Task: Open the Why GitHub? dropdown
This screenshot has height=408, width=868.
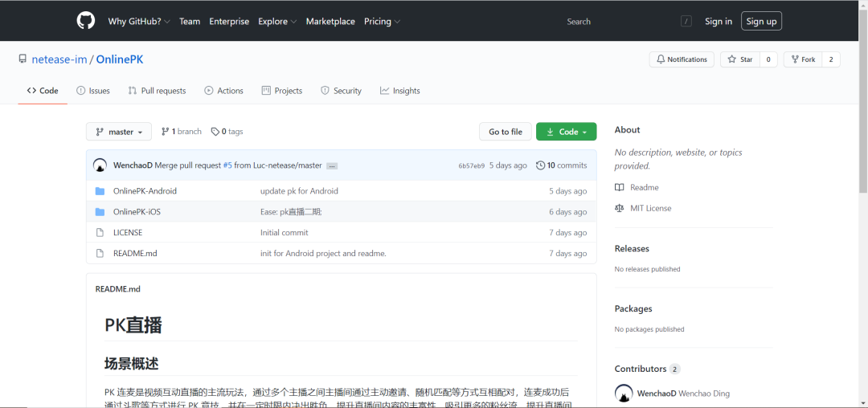Action: click(139, 22)
